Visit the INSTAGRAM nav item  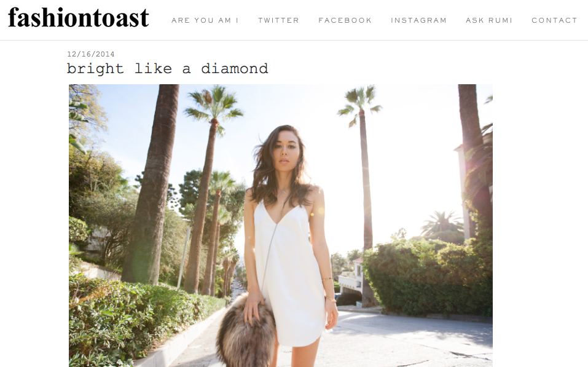pos(418,20)
